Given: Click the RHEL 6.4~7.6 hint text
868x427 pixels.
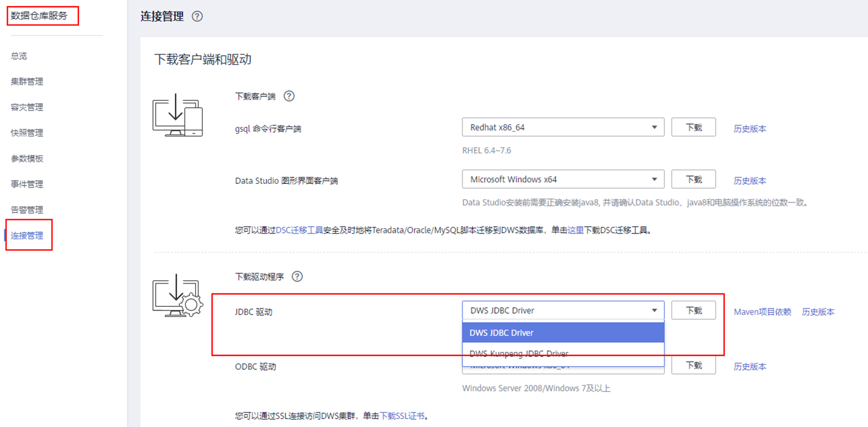Looking at the screenshot, I should pyautogui.click(x=487, y=151).
